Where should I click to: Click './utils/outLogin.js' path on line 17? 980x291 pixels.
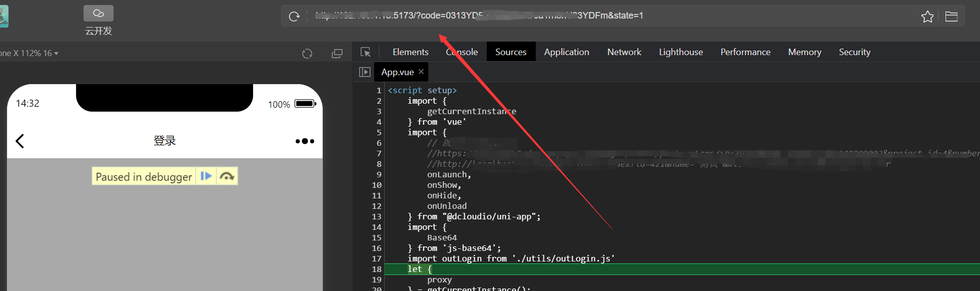click(563, 258)
